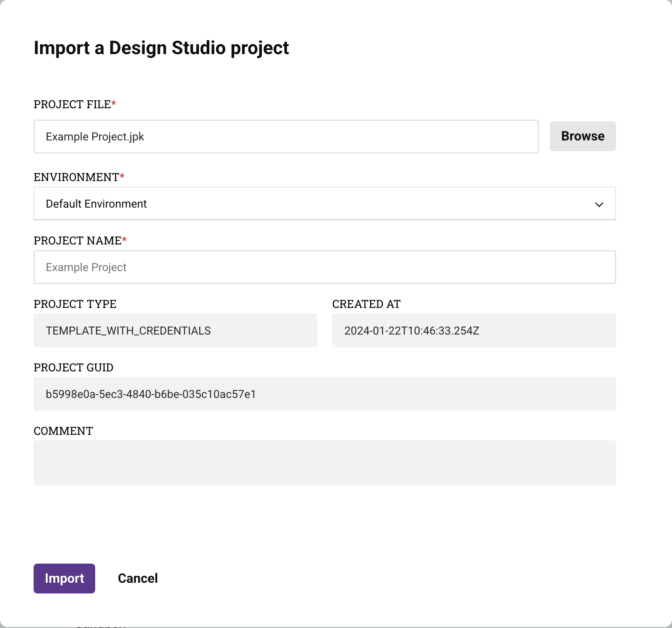Viewport: 672px width, 628px height.
Task: Click the PROJECT GUID label
Action: 73,368
